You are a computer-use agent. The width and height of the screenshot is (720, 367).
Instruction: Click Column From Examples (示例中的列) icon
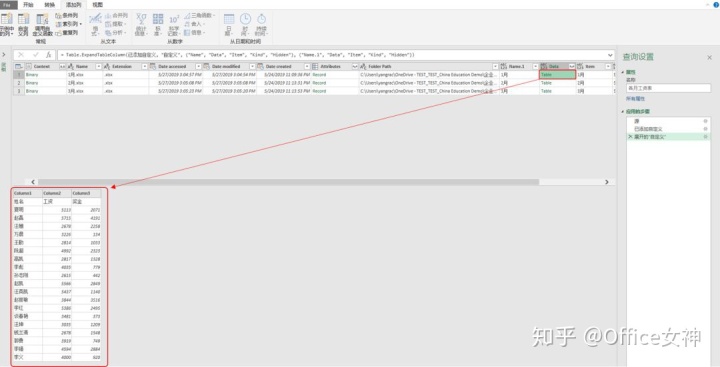pos(6,19)
